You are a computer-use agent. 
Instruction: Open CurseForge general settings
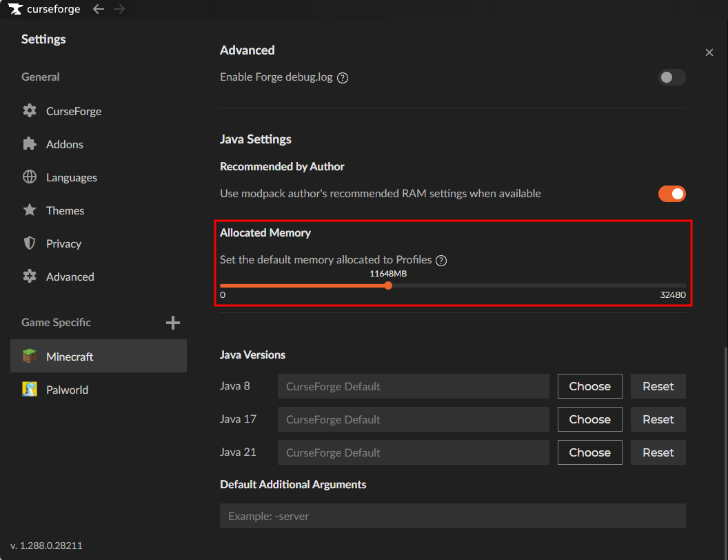point(99,111)
